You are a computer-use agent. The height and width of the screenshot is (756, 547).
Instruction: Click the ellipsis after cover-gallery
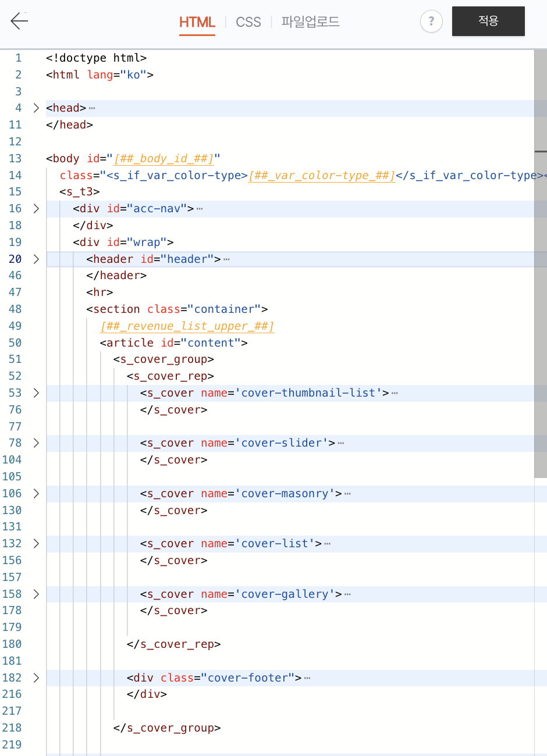(347, 594)
